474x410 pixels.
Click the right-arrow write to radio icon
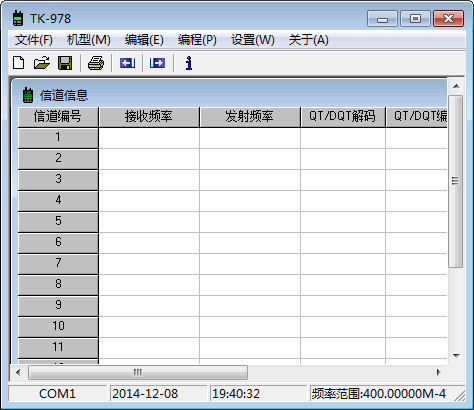tap(157, 63)
